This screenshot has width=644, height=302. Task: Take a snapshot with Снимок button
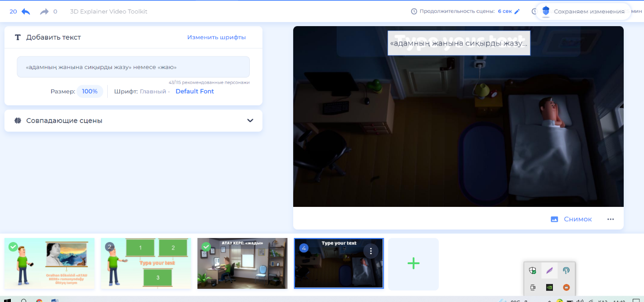click(571, 219)
